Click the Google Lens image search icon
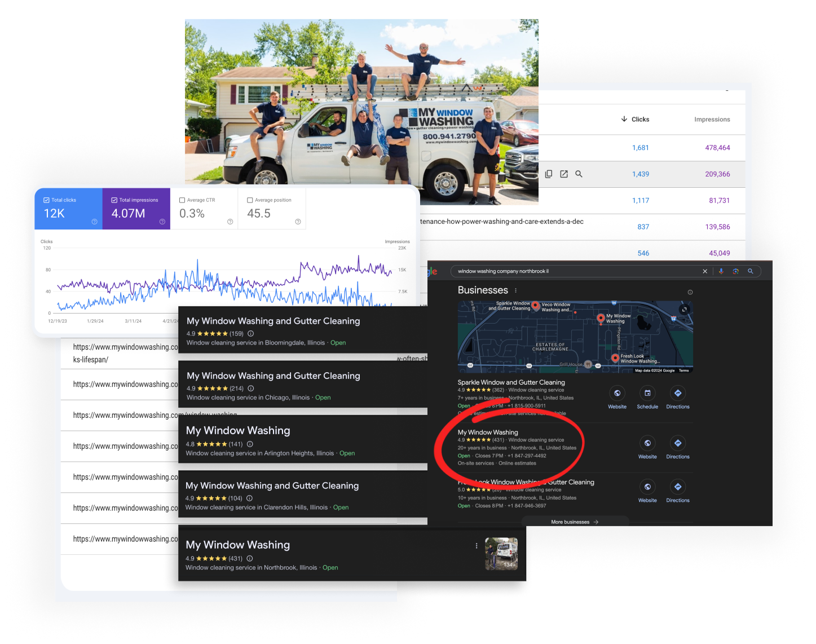Image resolution: width=816 pixels, height=644 pixels. coord(735,271)
